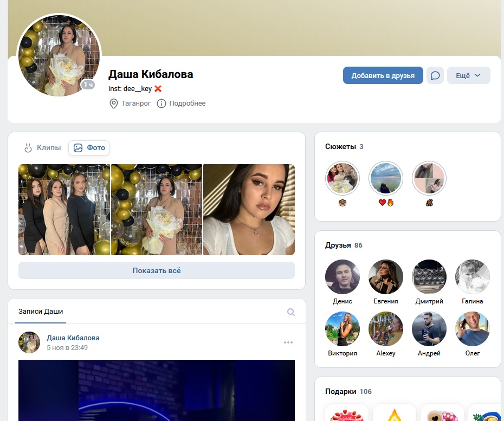This screenshot has height=421, width=504.
Task: Open friend Олег's avatar
Action: 473,329
